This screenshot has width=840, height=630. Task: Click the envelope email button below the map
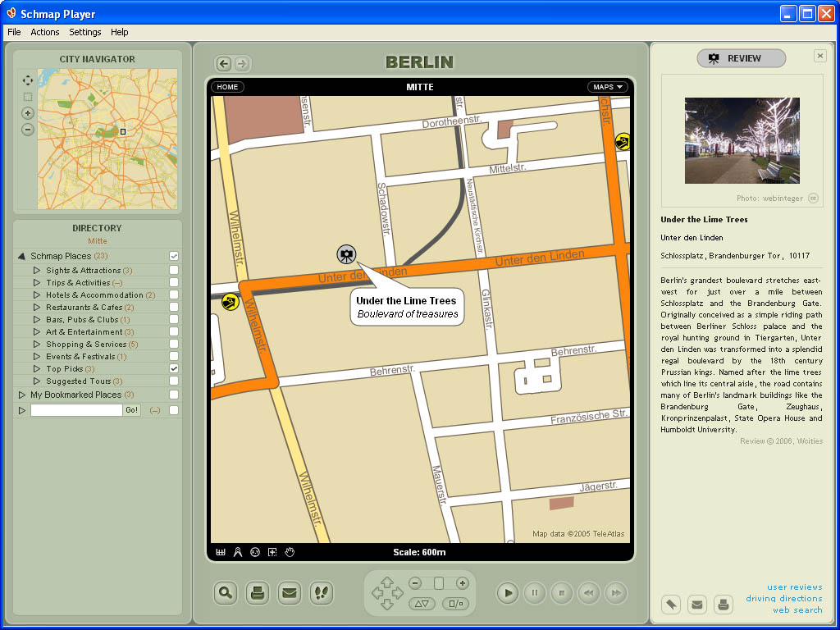point(290,593)
